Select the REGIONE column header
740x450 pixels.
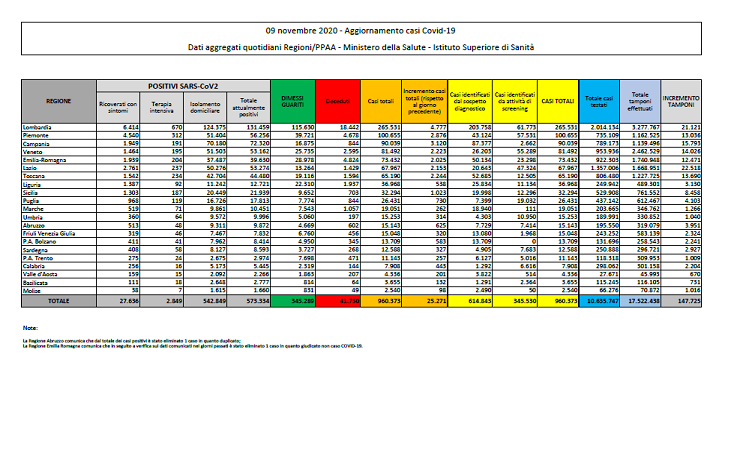pos(60,101)
